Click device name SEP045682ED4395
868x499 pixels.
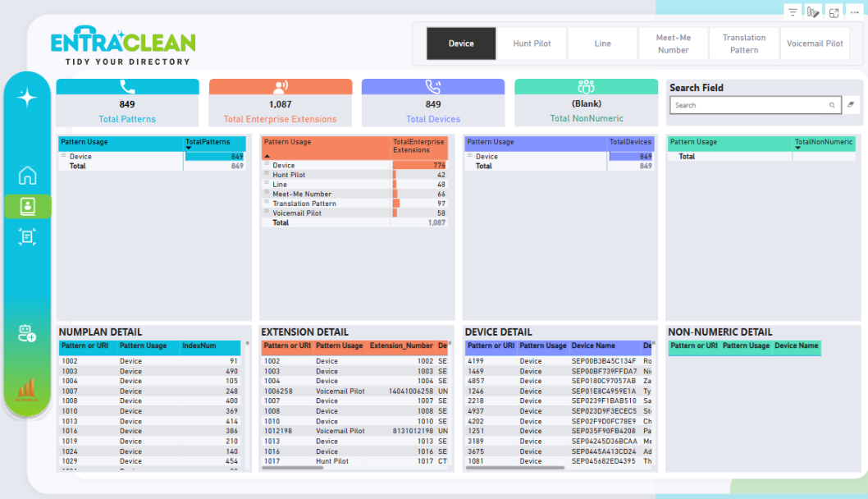pos(603,460)
